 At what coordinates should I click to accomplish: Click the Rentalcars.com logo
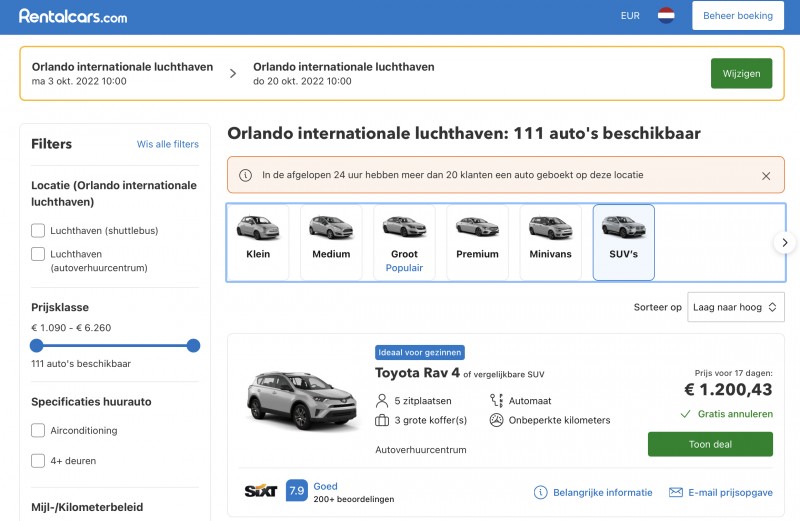(x=73, y=16)
